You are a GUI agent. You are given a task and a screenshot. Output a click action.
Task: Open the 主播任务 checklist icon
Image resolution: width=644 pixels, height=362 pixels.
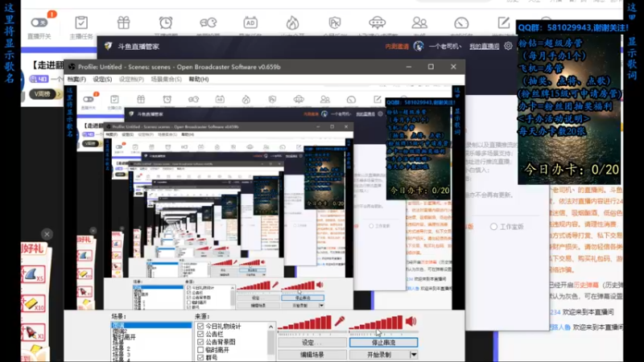pyautogui.click(x=81, y=23)
